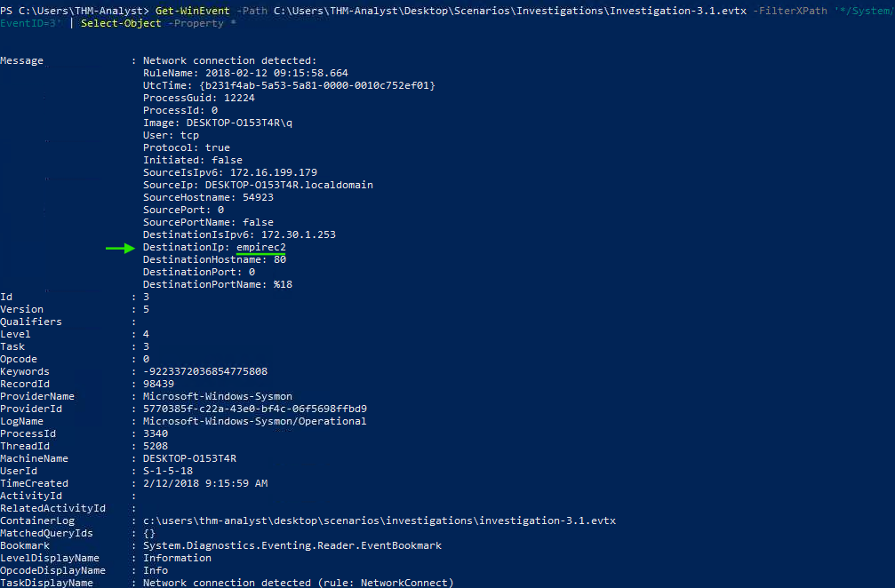Click the Network connection detected message line
Image resolution: width=895 pixels, height=588 pixels.
229,61
